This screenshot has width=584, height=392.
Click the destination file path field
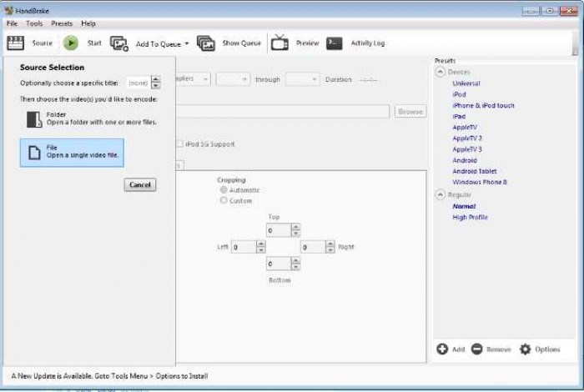click(x=283, y=111)
